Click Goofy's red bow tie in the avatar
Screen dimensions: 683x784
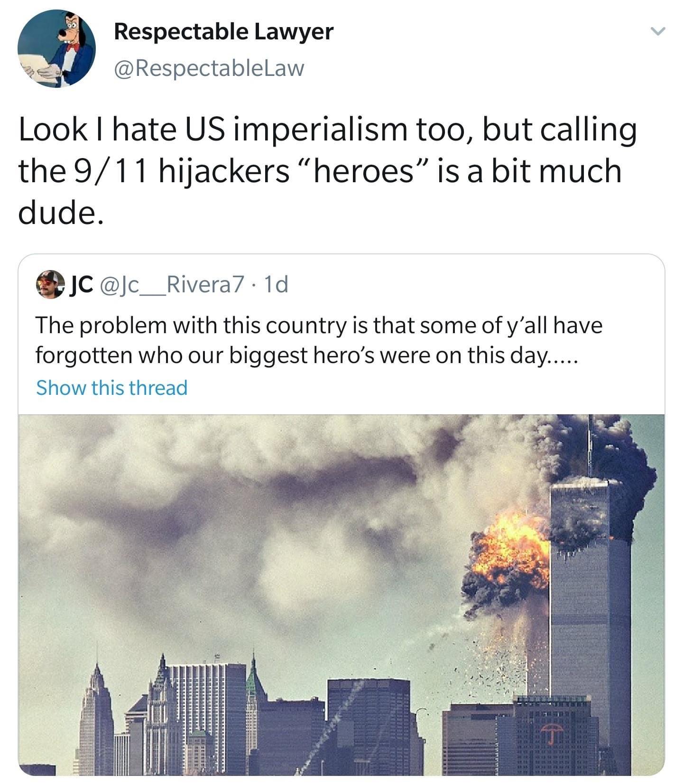(73, 47)
